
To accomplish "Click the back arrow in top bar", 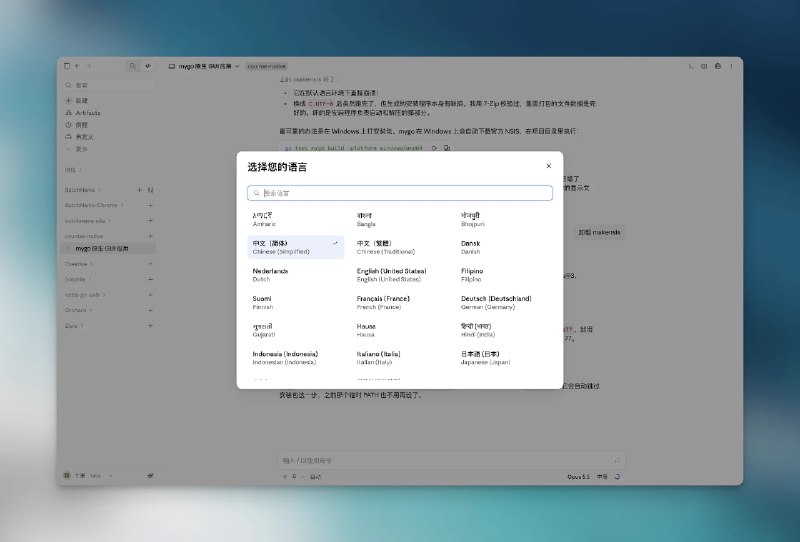I will (x=78, y=66).
